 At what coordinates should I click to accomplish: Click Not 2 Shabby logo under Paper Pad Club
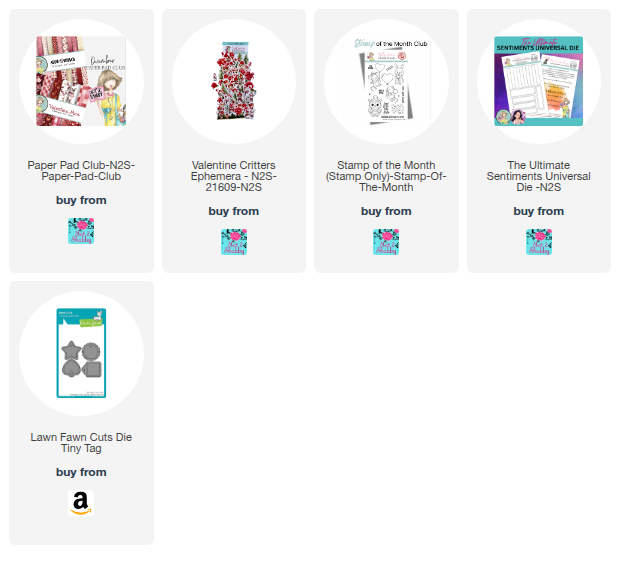[x=81, y=231]
